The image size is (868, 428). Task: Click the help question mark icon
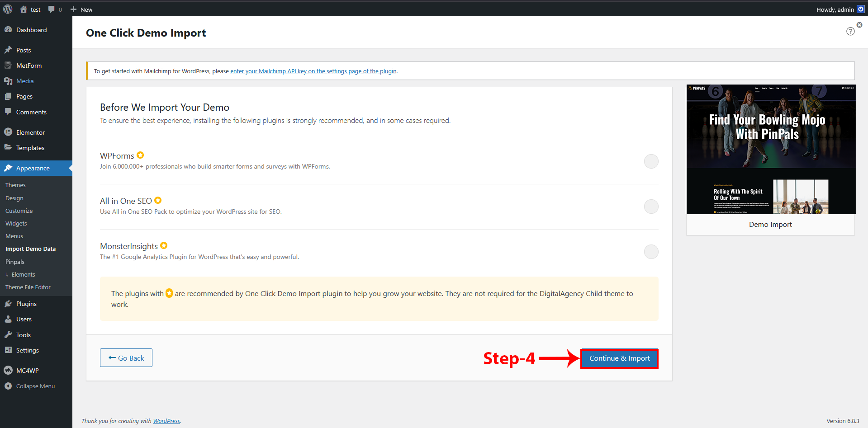[x=850, y=31]
